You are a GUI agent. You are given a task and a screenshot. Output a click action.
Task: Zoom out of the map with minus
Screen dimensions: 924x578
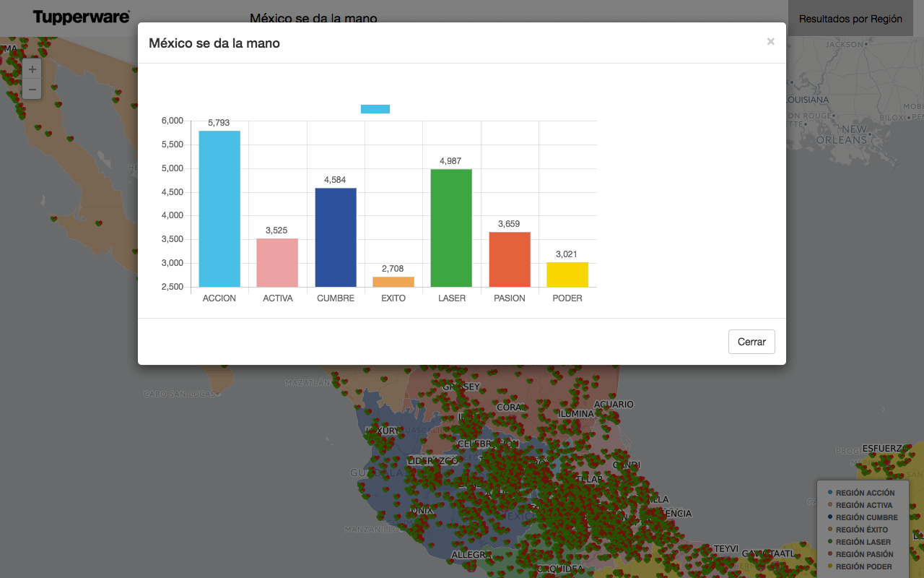tap(32, 89)
